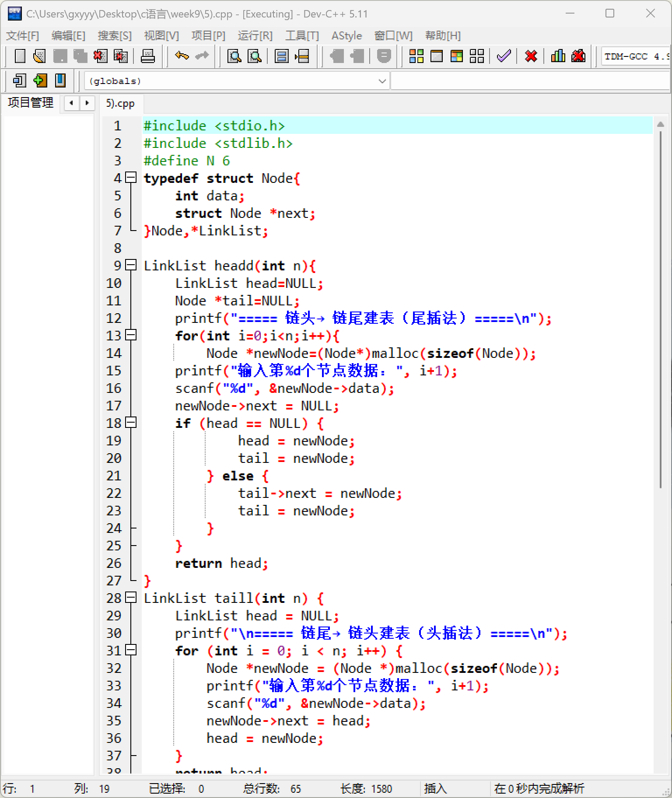This screenshot has width=672, height=798.
Task: Open the 搜索[S] menu
Action: [x=115, y=35]
